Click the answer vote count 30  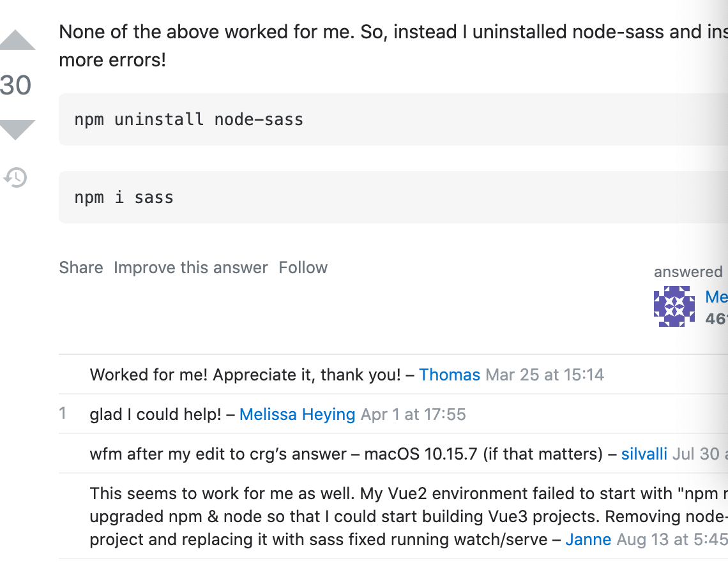(16, 85)
